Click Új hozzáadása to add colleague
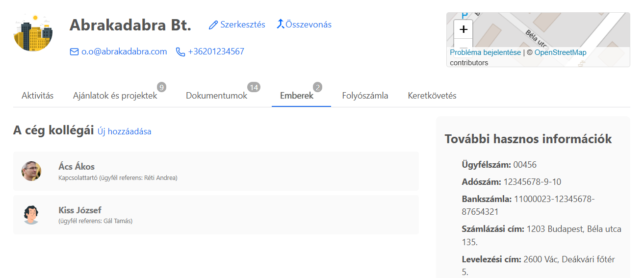 coord(125,131)
